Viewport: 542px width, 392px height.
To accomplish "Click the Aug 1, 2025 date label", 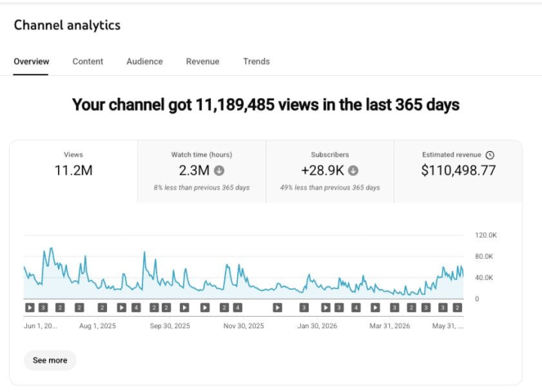I will point(97,326).
